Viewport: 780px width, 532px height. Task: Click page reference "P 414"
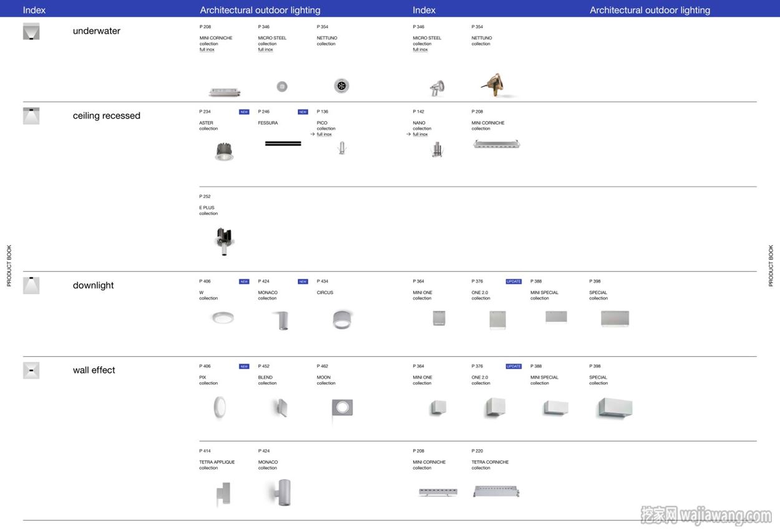click(x=205, y=451)
